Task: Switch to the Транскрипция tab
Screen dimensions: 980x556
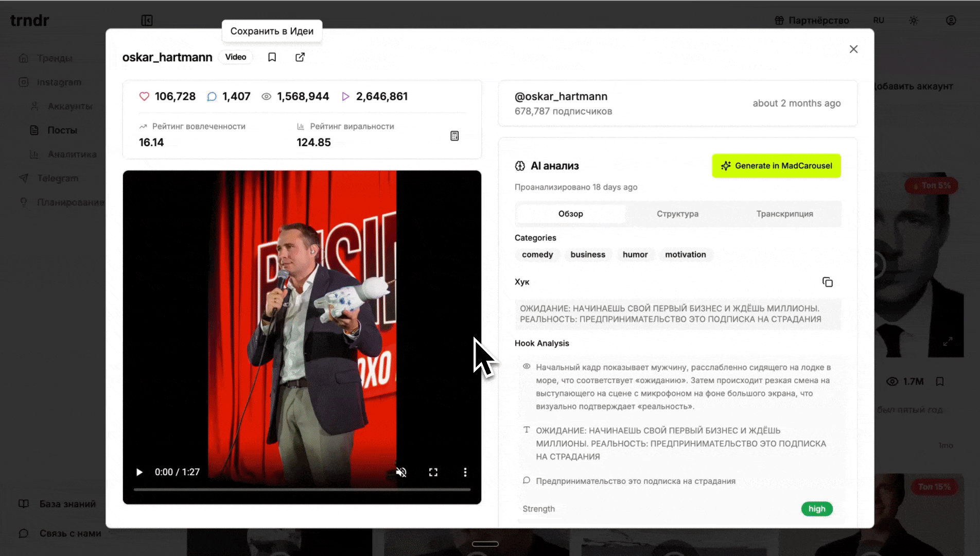Action: [x=784, y=214]
